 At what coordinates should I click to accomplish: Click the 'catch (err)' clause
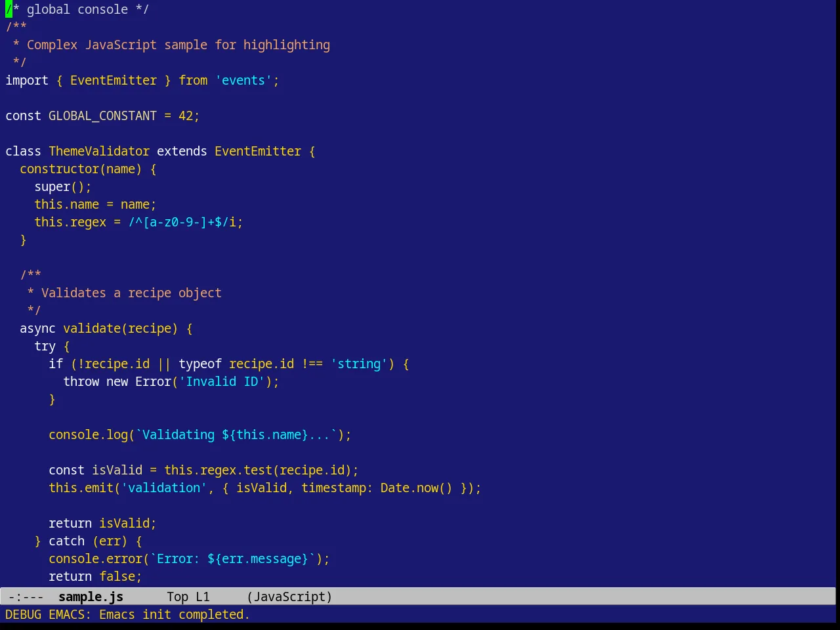[x=88, y=541]
